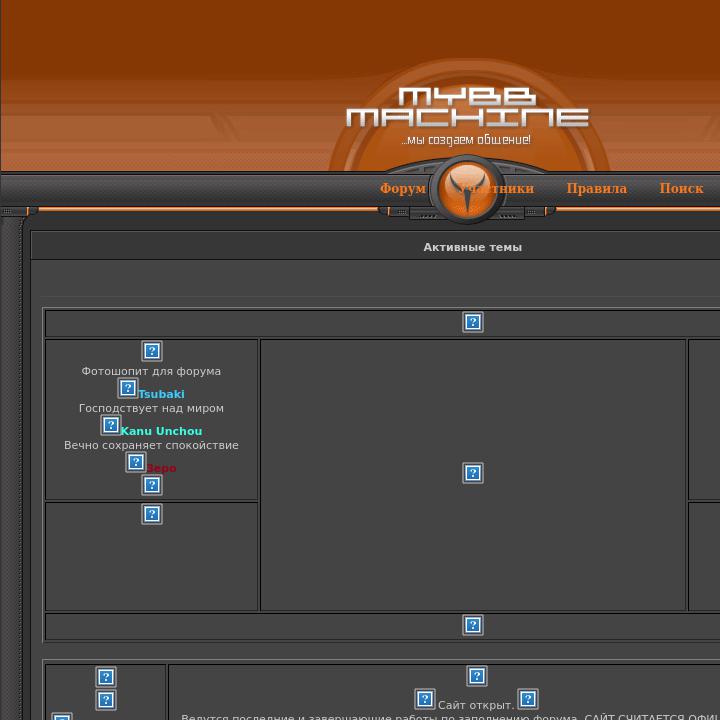Click topmost broken image left of Сайт открыт block
Viewport: 720px width, 720px height.
pos(106,677)
